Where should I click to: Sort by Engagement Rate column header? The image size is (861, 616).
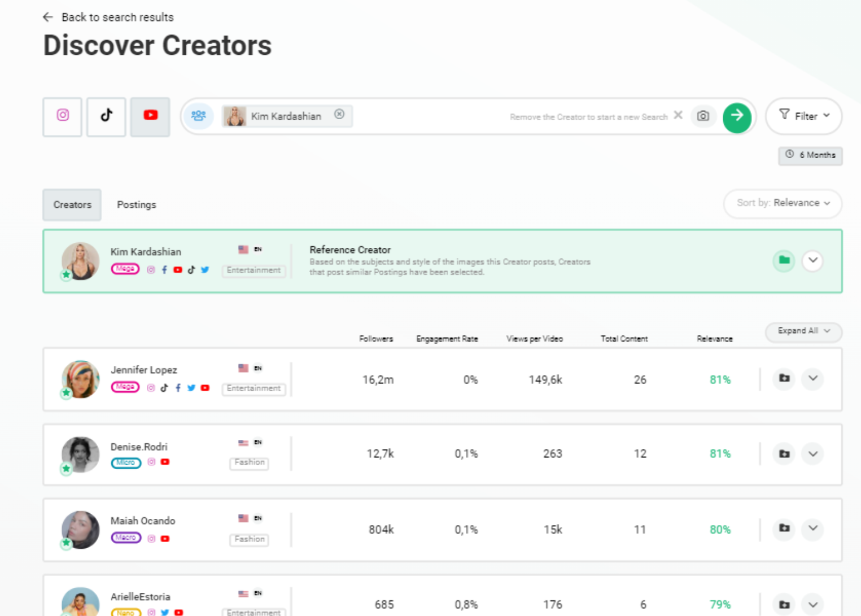[x=447, y=339]
